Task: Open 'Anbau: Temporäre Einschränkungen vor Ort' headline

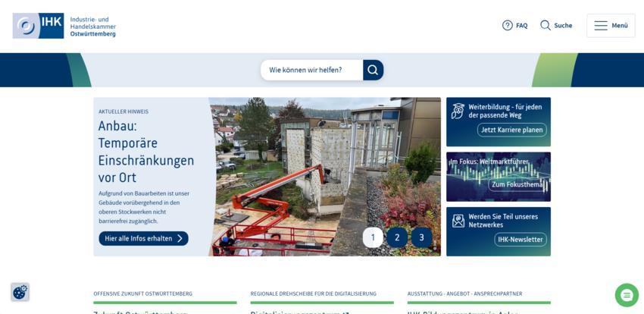Action: pyautogui.click(x=145, y=151)
